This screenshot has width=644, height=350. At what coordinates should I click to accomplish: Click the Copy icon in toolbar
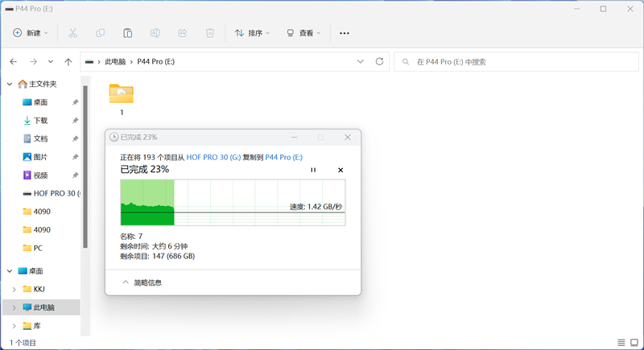click(x=100, y=33)
